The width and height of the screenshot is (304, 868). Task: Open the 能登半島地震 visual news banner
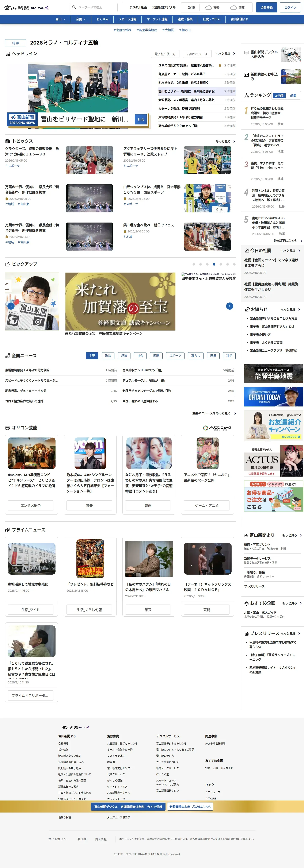274,373
